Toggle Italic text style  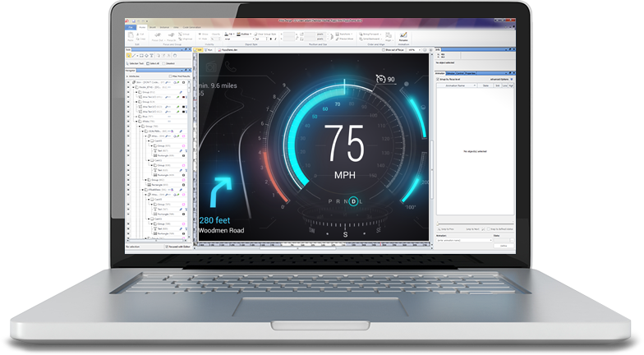pyautogui.click(x=276, y=39)
